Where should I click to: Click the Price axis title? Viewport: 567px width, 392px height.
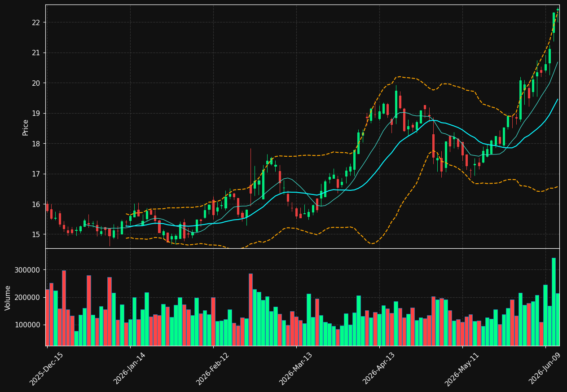tap(26, 127)
